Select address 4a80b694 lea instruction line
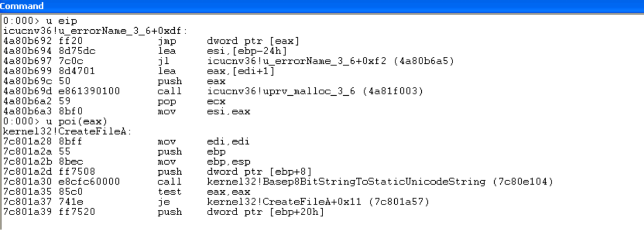The width and height of the screenshot is (644, 231). click(x=145, y=51)
